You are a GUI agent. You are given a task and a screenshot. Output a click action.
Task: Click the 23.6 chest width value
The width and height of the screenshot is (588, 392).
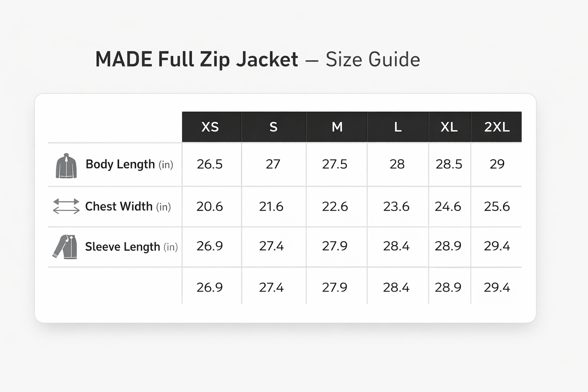click(396, 206)
